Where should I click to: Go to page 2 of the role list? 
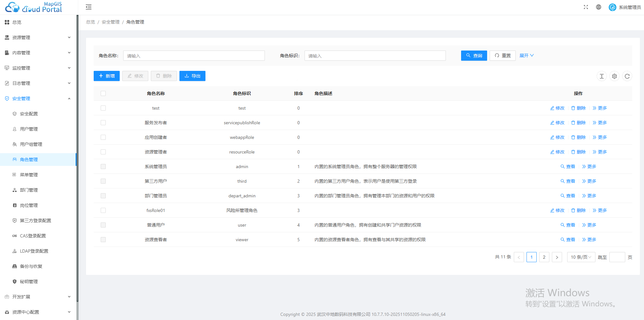[544, 257]
